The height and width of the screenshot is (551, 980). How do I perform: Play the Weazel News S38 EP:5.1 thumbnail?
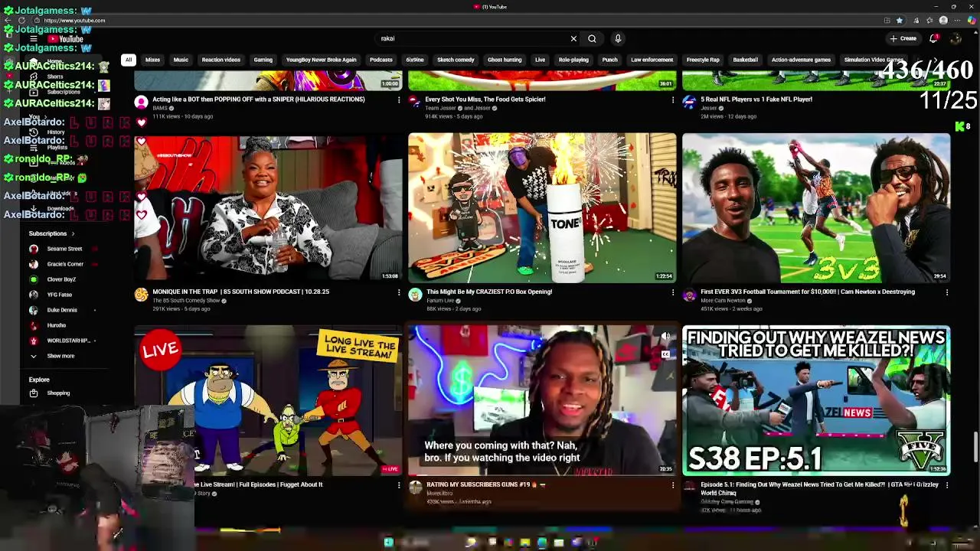pos(816,401)
